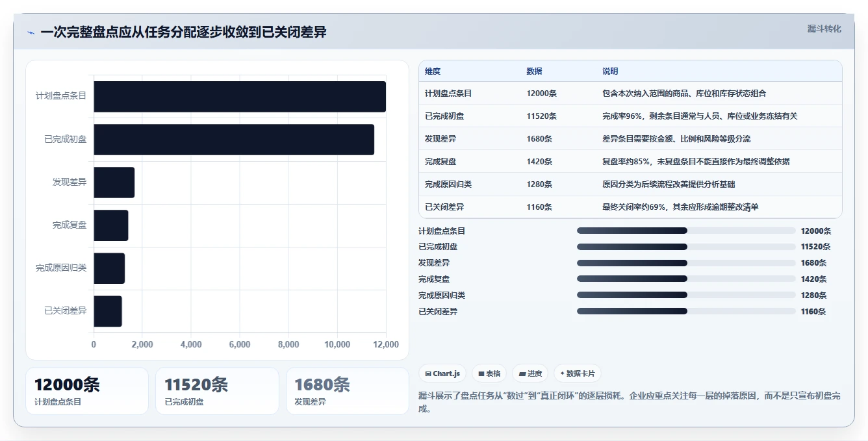
Task: Click the 1420条 progress bar for 完成复盘
Action: 686,279
